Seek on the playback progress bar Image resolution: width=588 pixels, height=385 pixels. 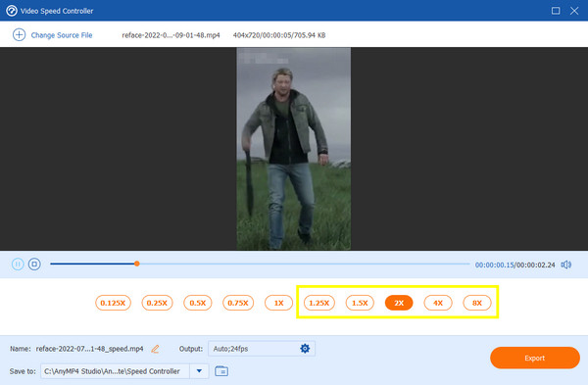tap(260, 264)
